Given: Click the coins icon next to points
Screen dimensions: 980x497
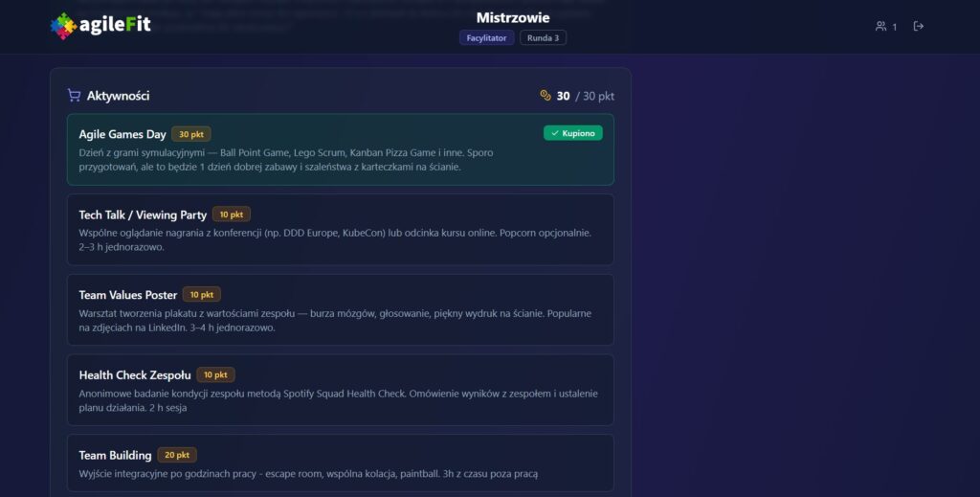Looking at the screenshot, I should point(546,96).
